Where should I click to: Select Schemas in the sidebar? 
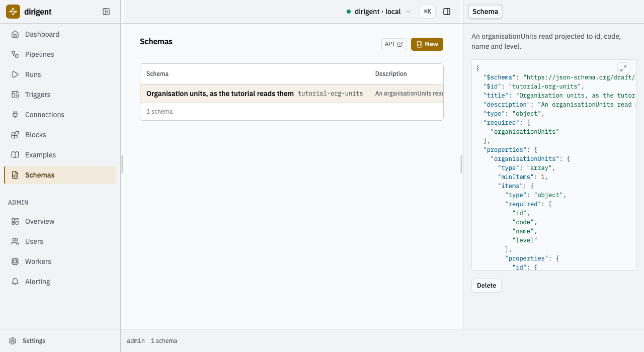(x=60, y=175)
